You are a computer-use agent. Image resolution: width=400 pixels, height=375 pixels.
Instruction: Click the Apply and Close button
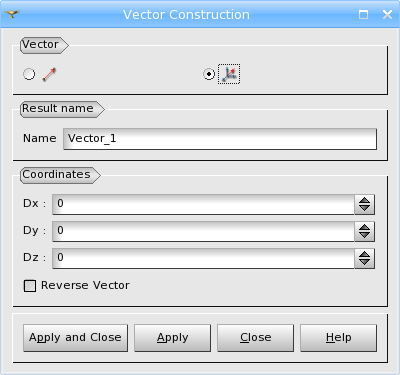pos(75,338)
